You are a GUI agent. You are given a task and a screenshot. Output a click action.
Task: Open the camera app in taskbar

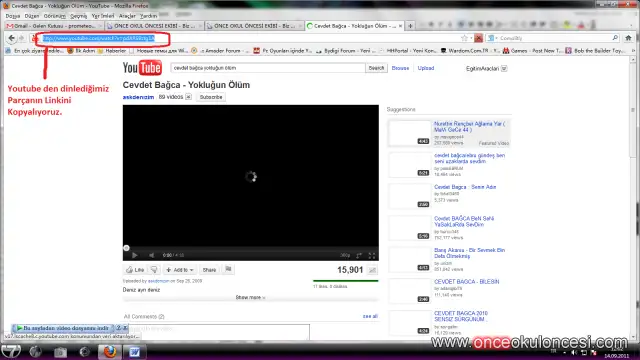point(60,352)
